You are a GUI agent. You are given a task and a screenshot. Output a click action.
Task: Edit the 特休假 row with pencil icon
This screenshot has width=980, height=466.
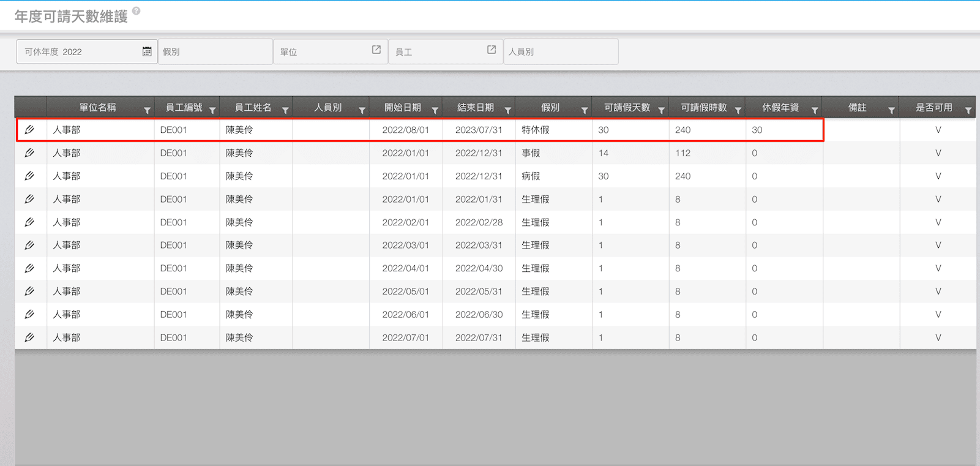pyautogui.click(x=29, y=130)
